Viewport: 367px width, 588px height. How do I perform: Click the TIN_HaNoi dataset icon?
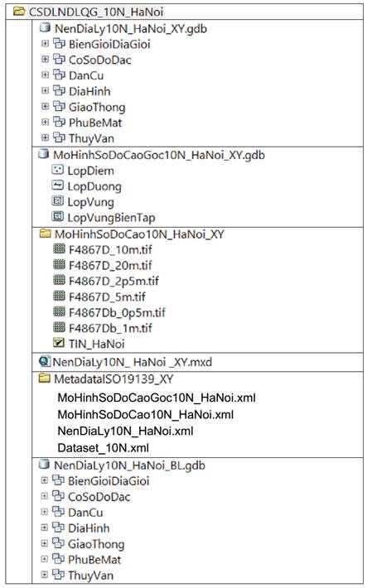tap(59, 343)
